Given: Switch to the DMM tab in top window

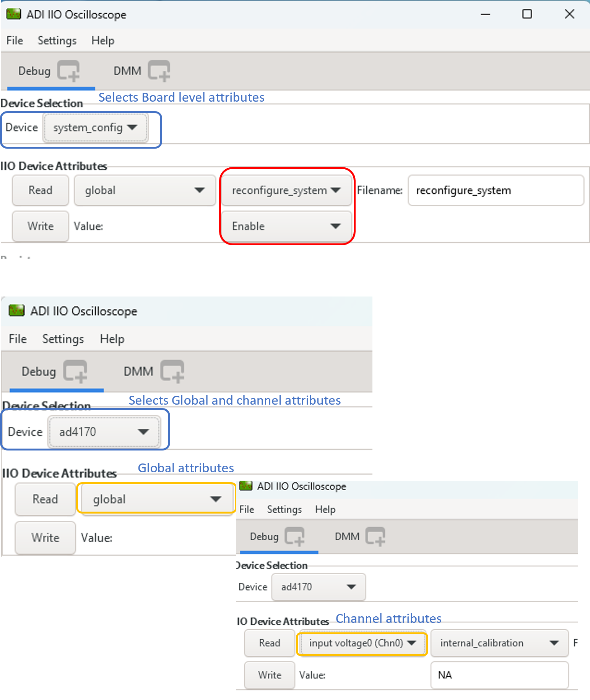Looking at the screenshot, I should pos(127,71).
